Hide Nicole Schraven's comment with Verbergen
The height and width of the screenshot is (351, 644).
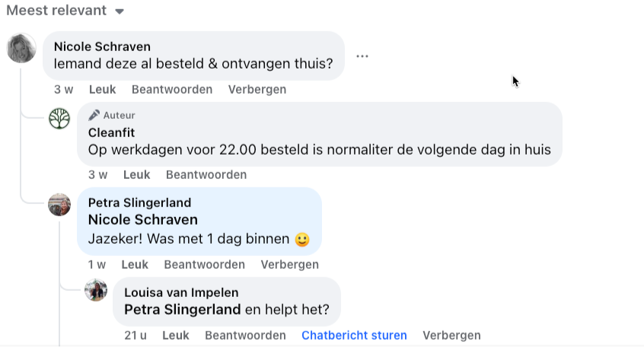[257, 89]
